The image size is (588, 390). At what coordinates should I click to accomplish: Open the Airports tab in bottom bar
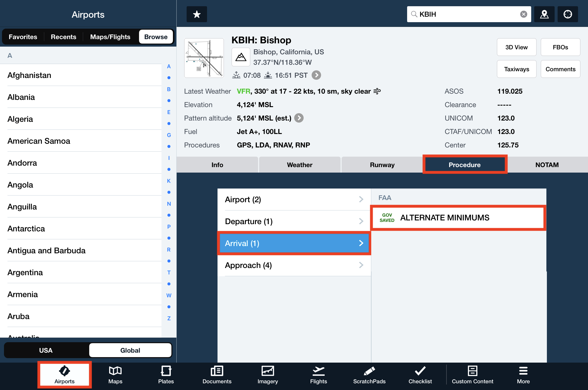tap(65, 375)
